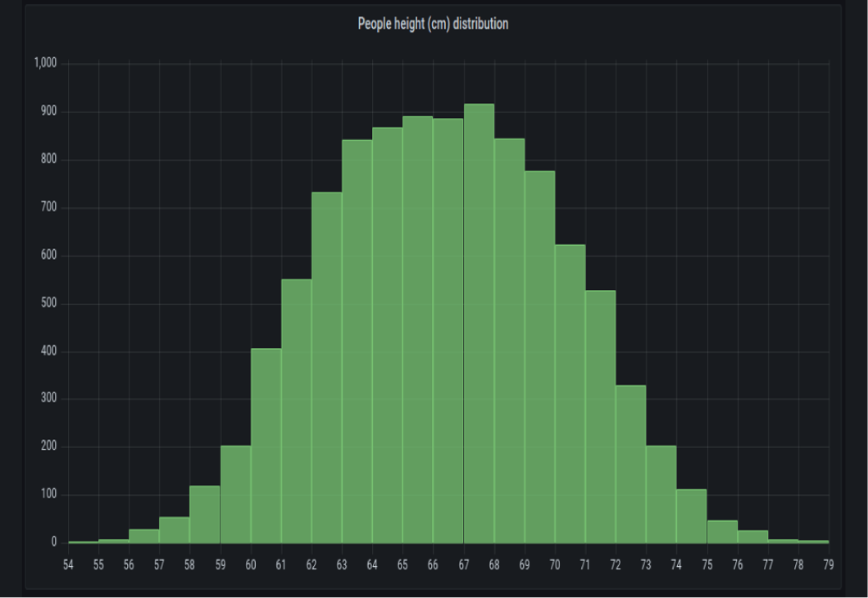The height and width of the screenshot is (598, 868).
Task: Click the short bar between 74 and 75
Action: pos(691,516)
